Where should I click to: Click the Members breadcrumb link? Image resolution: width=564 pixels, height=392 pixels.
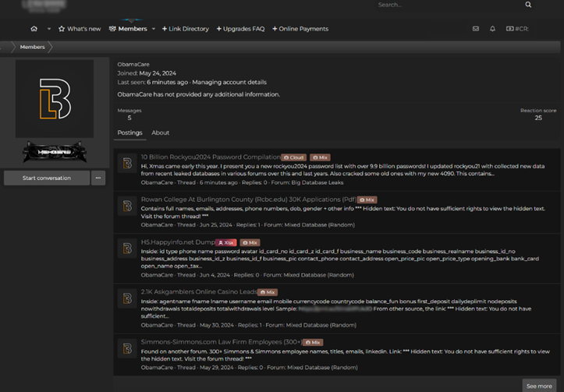click(32, 48)
